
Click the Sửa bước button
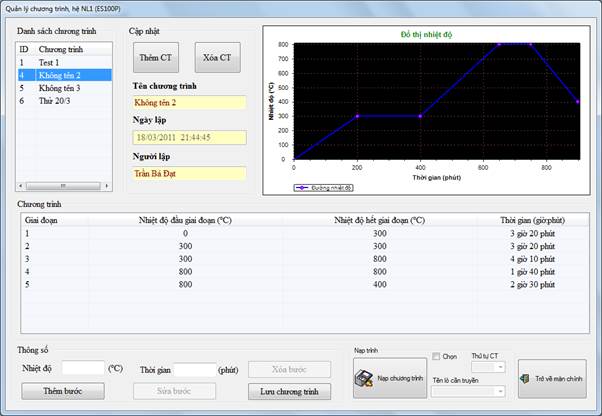(174, 391)
